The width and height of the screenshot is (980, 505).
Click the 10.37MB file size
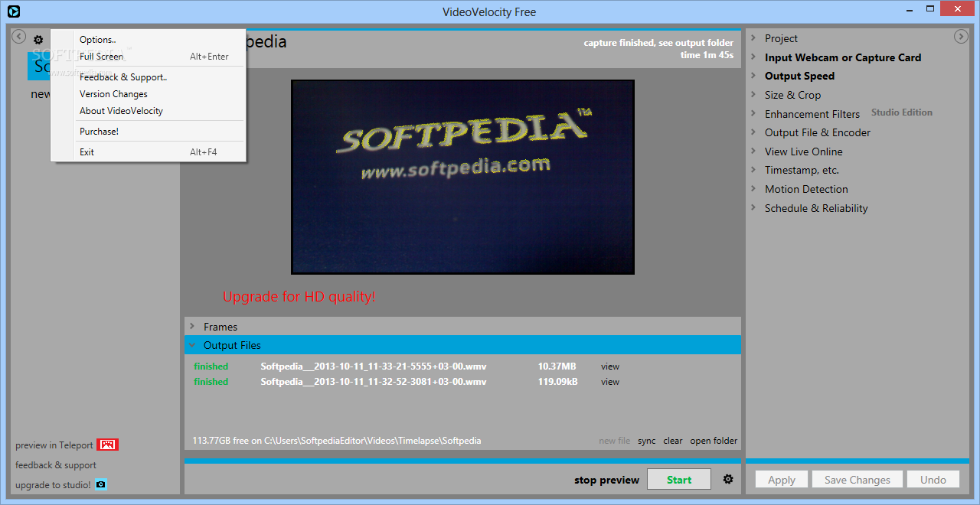[557, 367]
